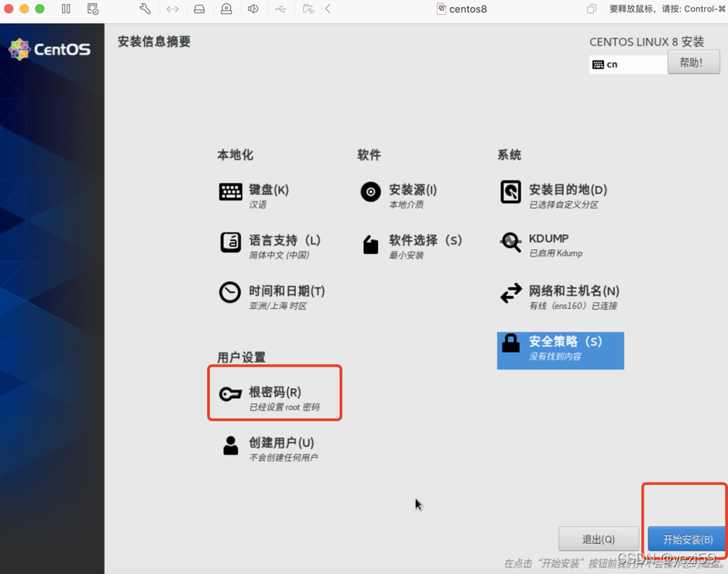Viewport: 728px width, 574px height.
Task: Click the cn keyboard layout indicator
Action: (628, 64)
